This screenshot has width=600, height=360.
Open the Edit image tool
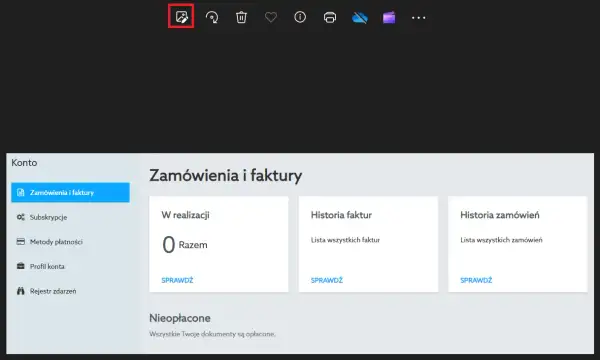click(181, 16)
